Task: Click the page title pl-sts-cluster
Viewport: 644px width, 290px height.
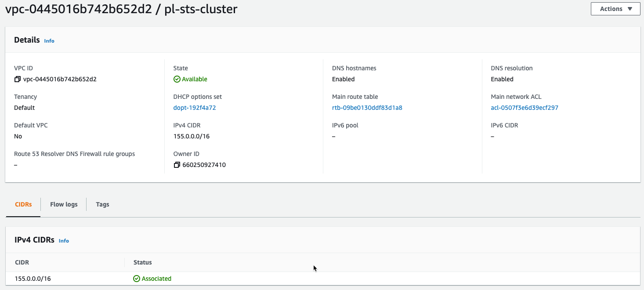Action: (200, 9)
